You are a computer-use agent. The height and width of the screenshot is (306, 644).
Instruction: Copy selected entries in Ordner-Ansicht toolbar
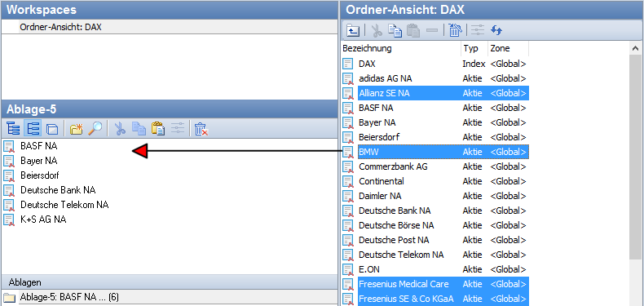tap(395, 30)
